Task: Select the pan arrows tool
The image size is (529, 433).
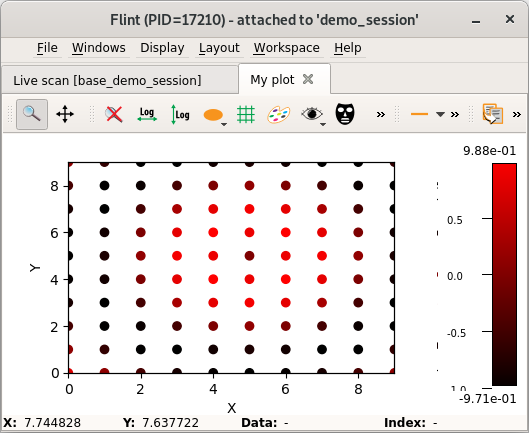Action: pos(65,114)
